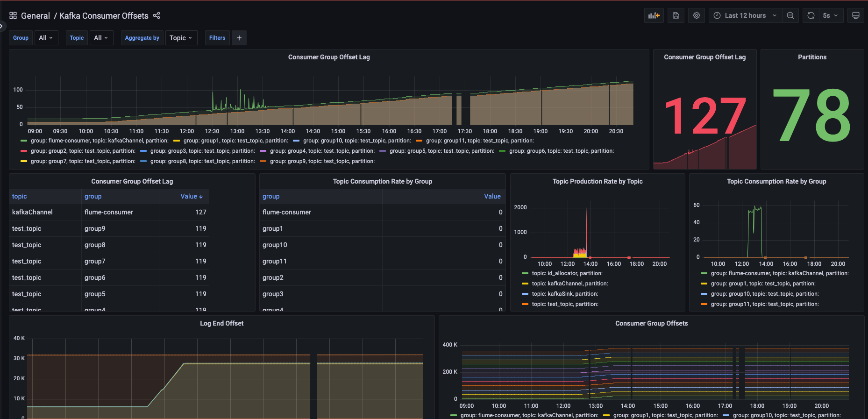Screen dimensions: 868x419
Task: Click the yellow kafkaChannel legend color swatch
Action: click(525, 284)
